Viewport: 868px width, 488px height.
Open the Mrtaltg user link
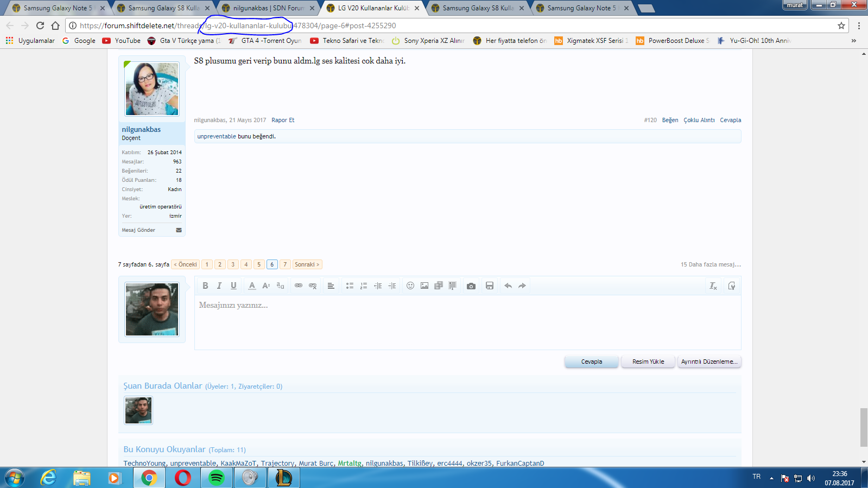pos(350,463)
